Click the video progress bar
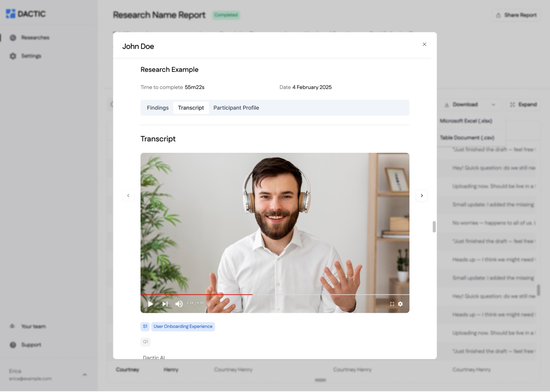This screenshot has height=392, width=550. pos(275,294)
